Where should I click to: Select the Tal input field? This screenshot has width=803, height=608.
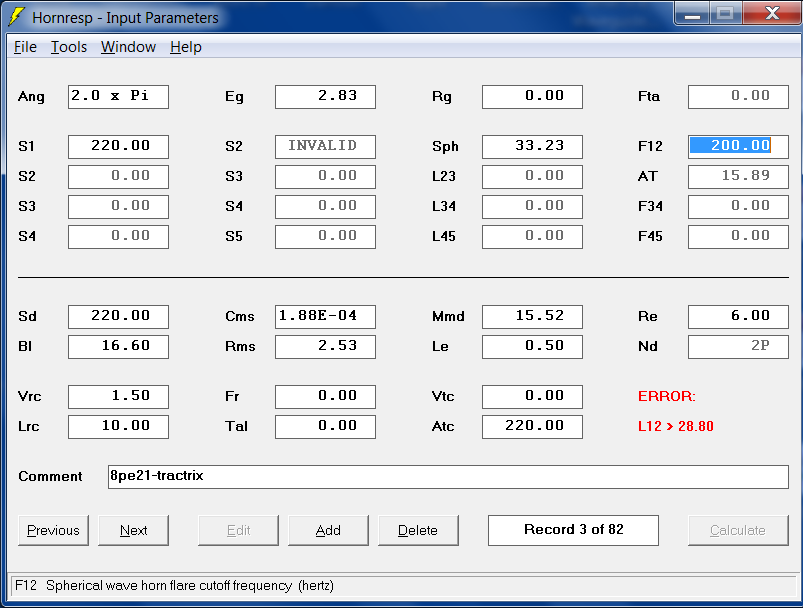(325, 427)
